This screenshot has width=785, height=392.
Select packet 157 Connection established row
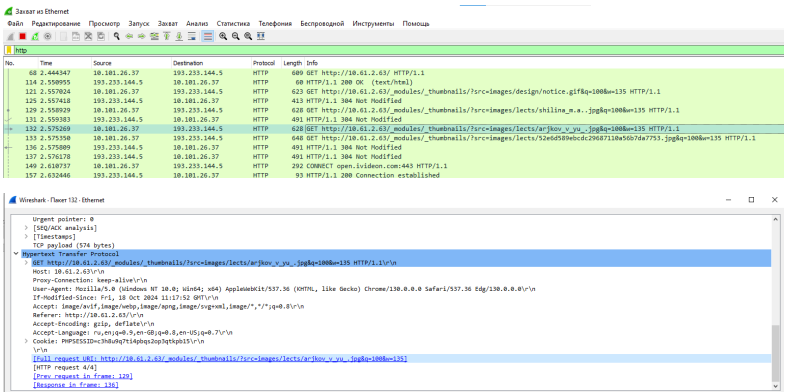[394, 175]
